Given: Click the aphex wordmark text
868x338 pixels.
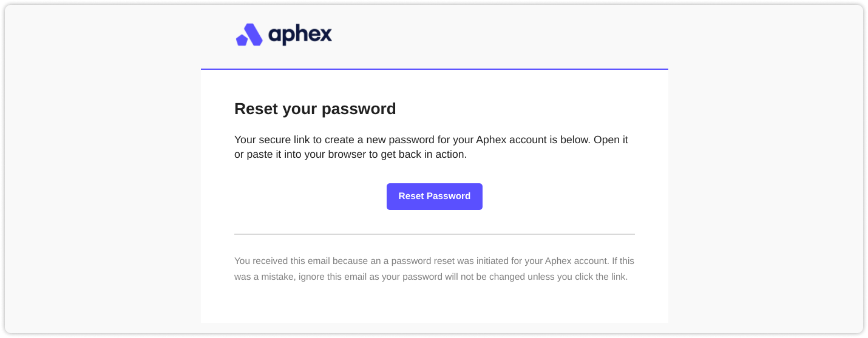Looking at the screenshot, I should pyautogui.click(x=300, y=35).
